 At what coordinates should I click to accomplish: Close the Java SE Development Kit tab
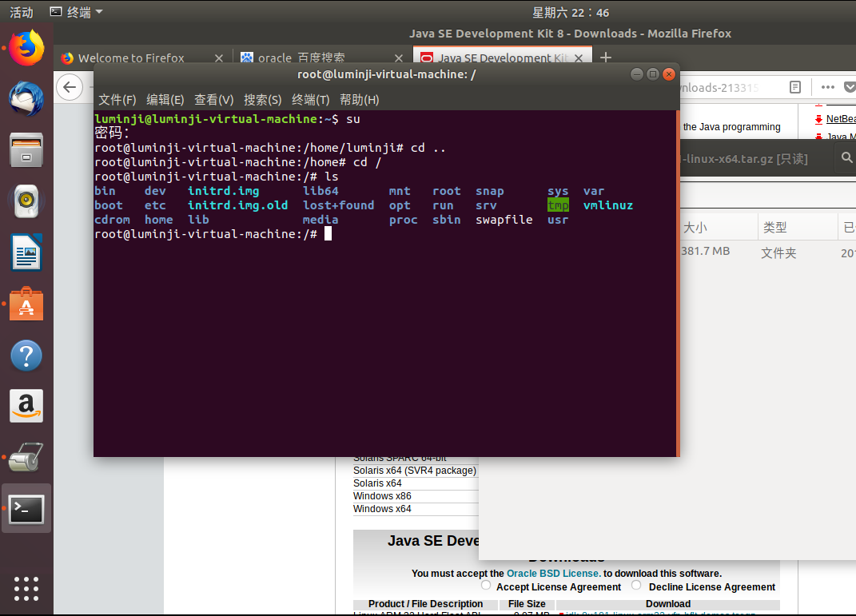tap(579, 58)
